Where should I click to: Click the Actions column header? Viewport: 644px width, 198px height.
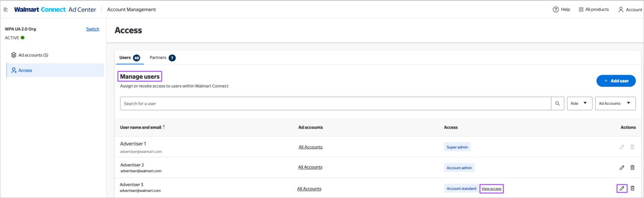coord(628,127)
